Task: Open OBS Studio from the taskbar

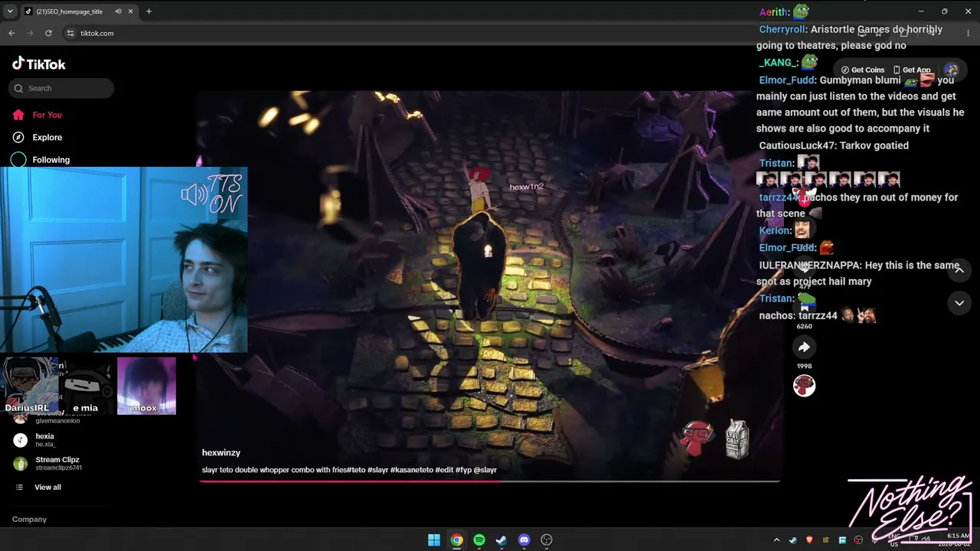Action: [x=547, y=540]
